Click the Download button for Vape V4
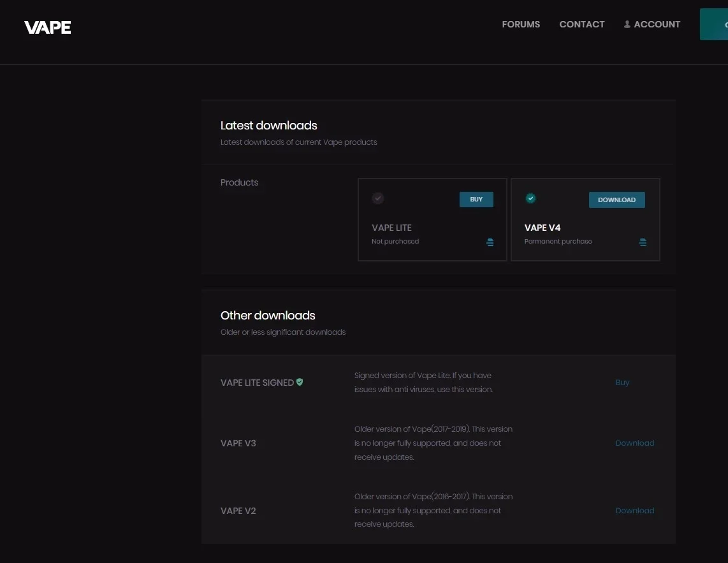728x563 pixels. click(616, 200)
